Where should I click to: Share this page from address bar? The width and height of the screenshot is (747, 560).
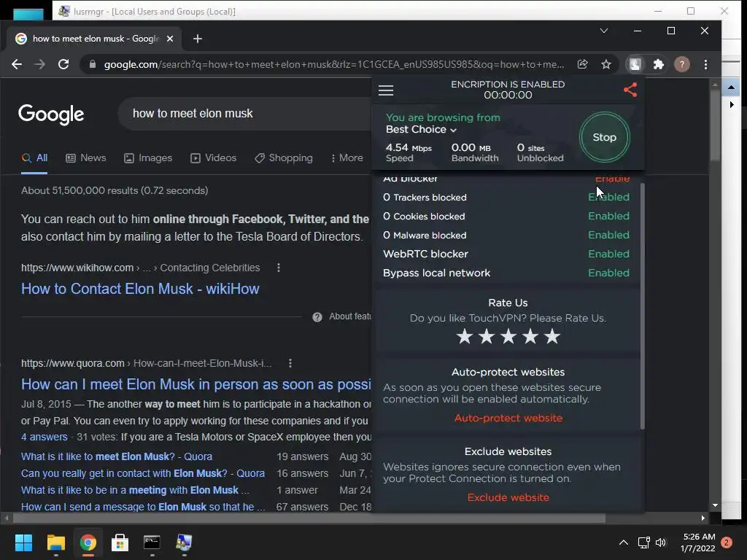tap(582, 64)
